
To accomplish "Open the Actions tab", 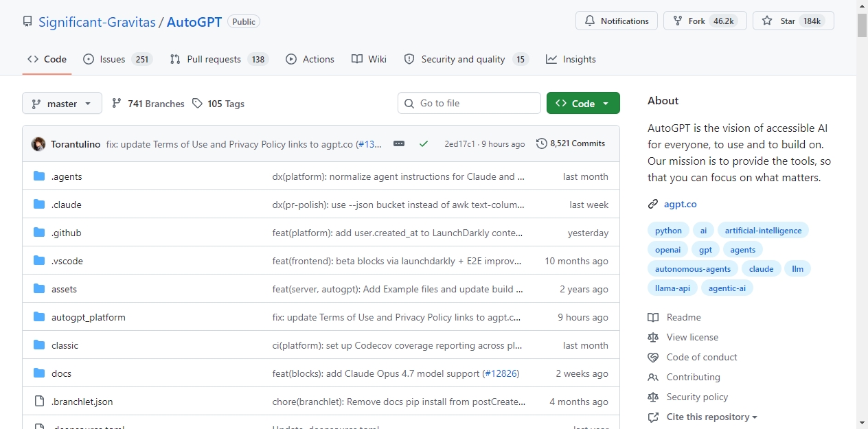I will [310, 59].
